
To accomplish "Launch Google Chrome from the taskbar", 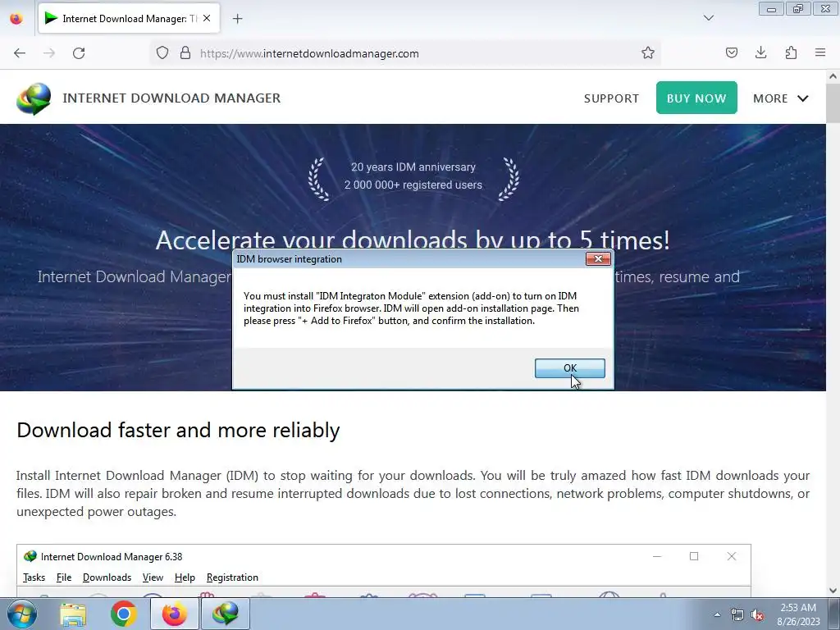I will [123, 614].
